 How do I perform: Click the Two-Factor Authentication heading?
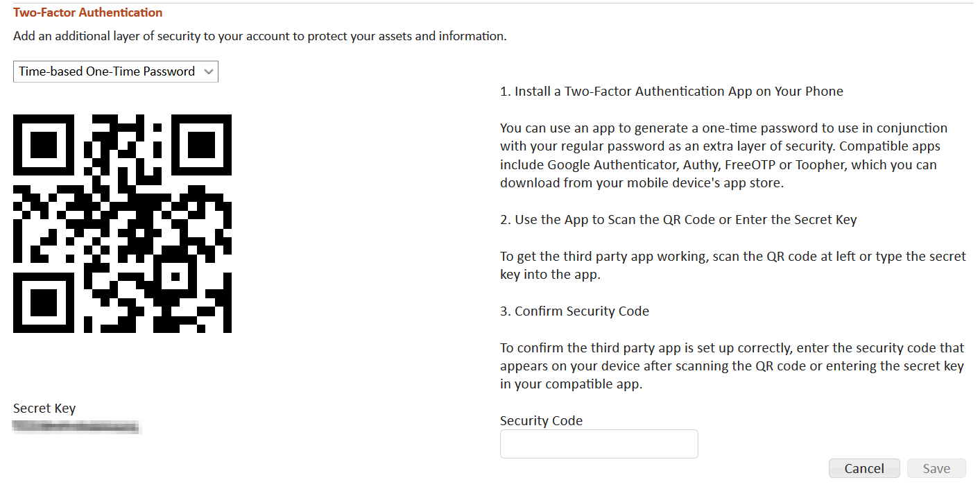pyautogui.click(x=88, y=12)
